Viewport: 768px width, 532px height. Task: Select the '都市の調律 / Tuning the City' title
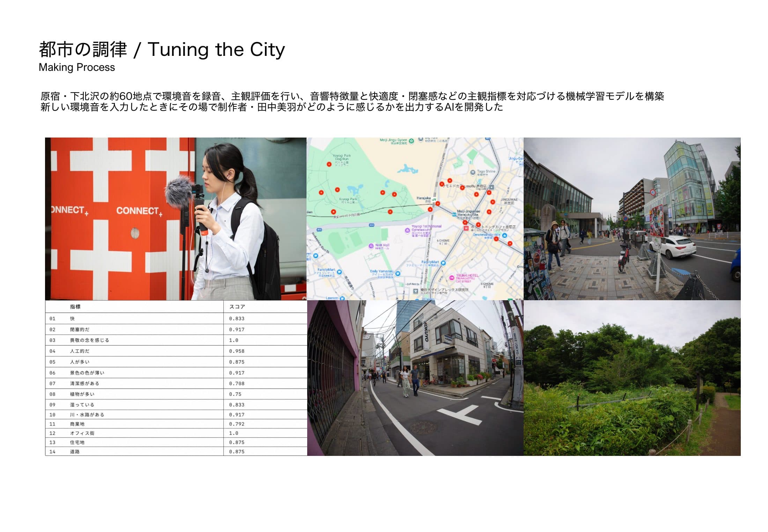pyautogui.click(x=162, y=50)
